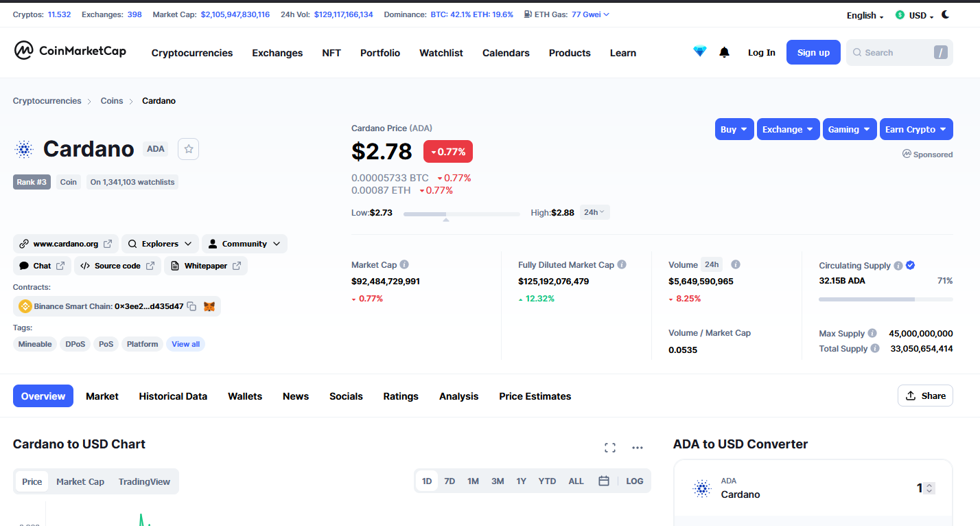Open the Source code link

[x=117, y=266]
